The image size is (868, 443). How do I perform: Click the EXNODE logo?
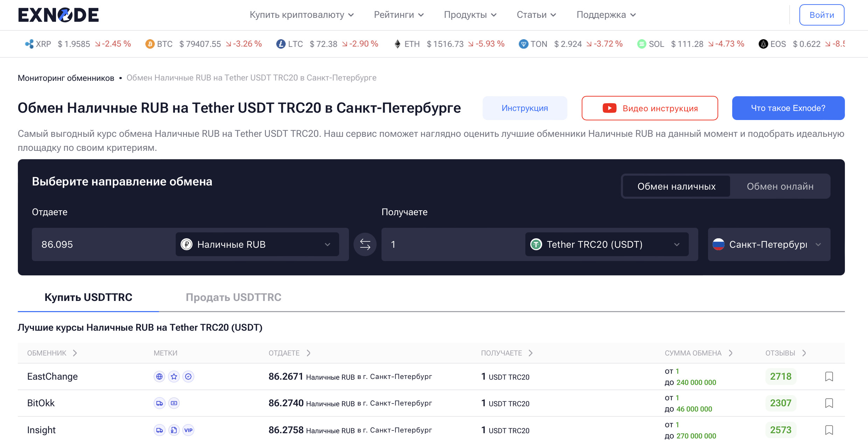tap(58, 15)
